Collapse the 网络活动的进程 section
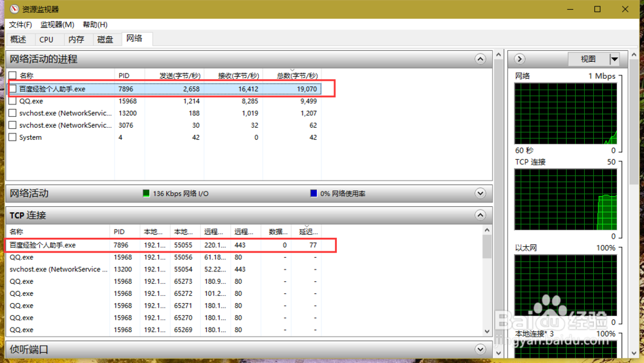 coord(480,59)
